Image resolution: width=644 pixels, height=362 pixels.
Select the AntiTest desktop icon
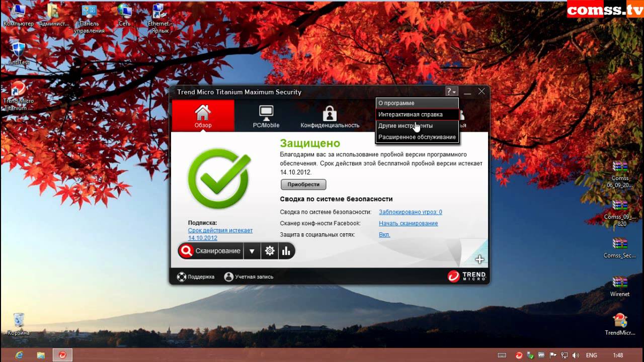(19, 54)
